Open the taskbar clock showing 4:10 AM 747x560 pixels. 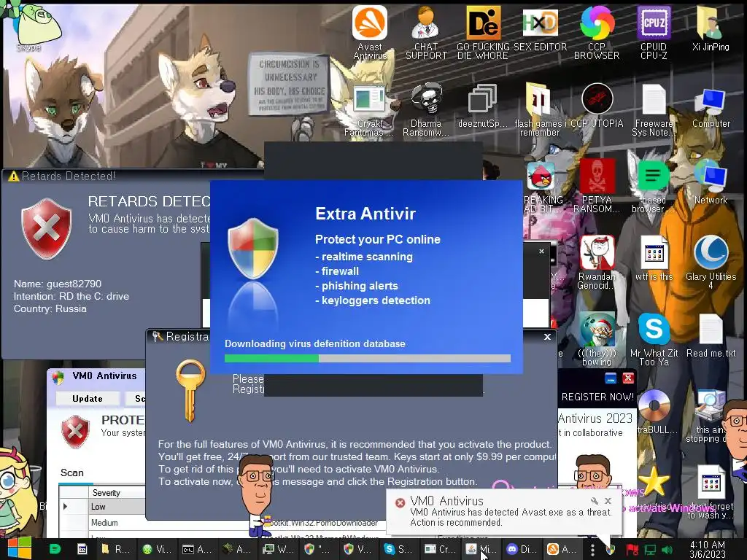pos(708,549)
